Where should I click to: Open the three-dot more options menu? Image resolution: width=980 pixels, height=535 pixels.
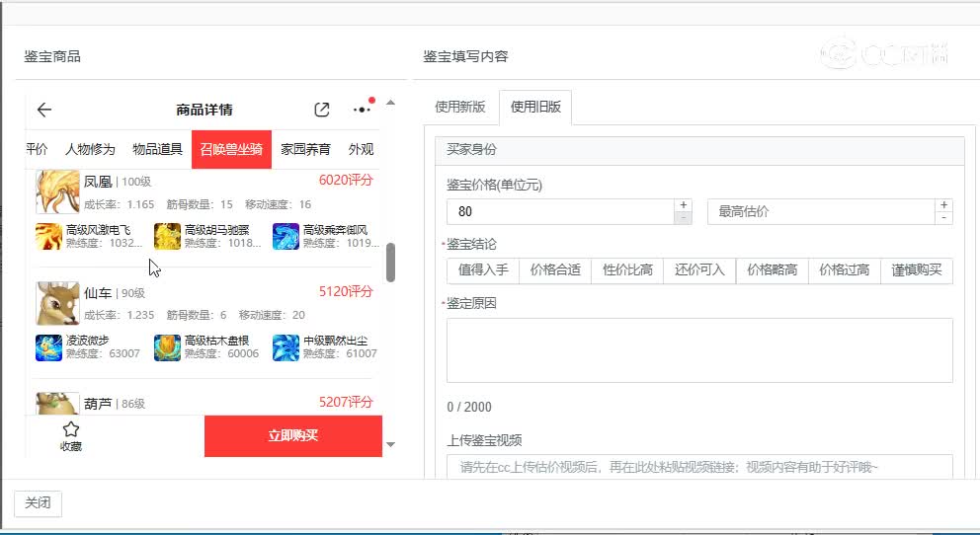pyautogui.click(x=362, y=110)
